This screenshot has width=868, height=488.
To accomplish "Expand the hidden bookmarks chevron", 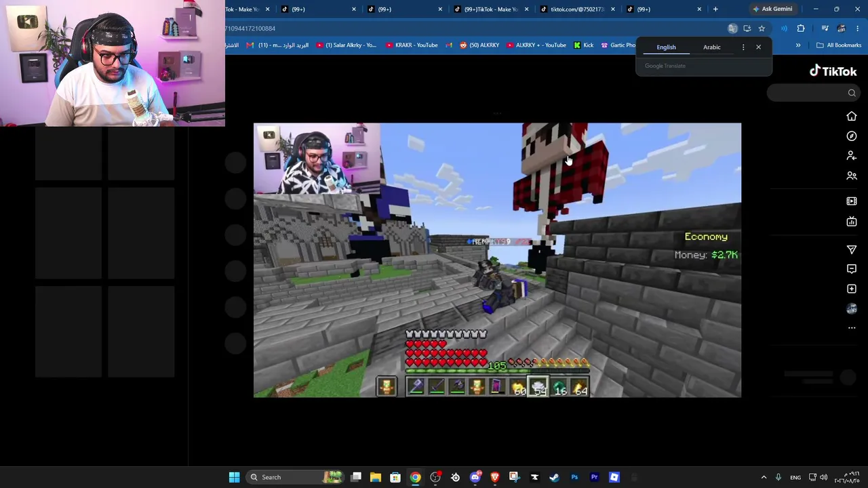I will (798, 45).
